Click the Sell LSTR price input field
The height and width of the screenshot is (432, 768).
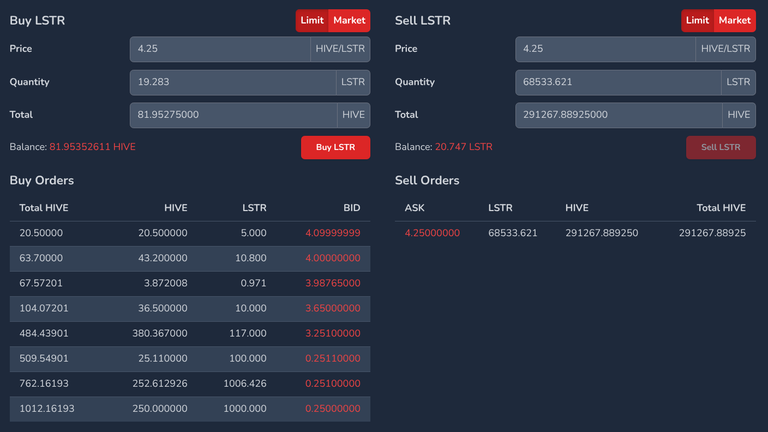pos(605,49)
